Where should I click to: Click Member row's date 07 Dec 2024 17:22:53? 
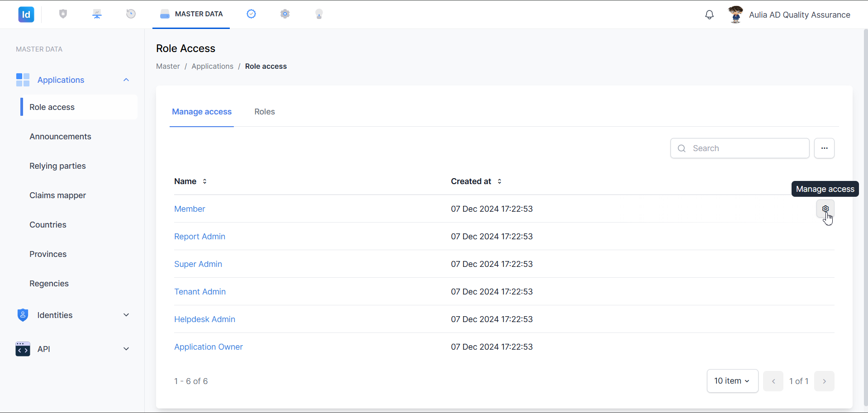click(x=492, y=209)
